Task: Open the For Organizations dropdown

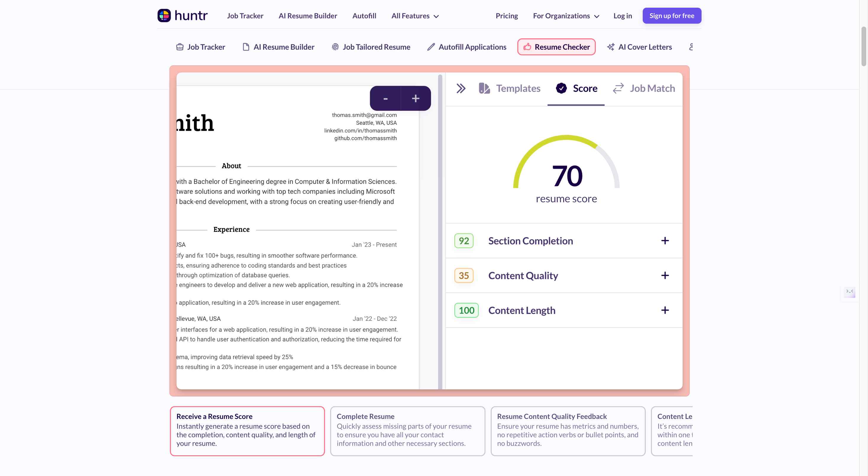Action: (x=566, y=16)
